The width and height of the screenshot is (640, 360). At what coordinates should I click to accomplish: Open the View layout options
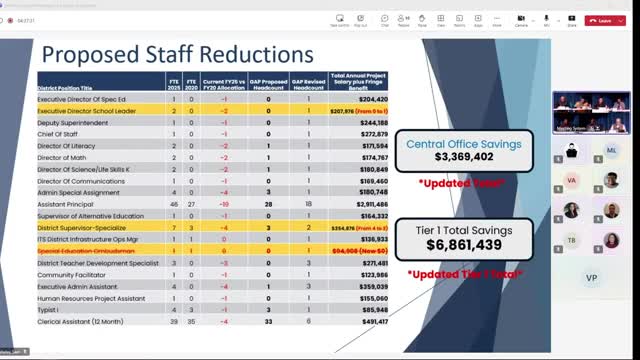pos(441,20)
